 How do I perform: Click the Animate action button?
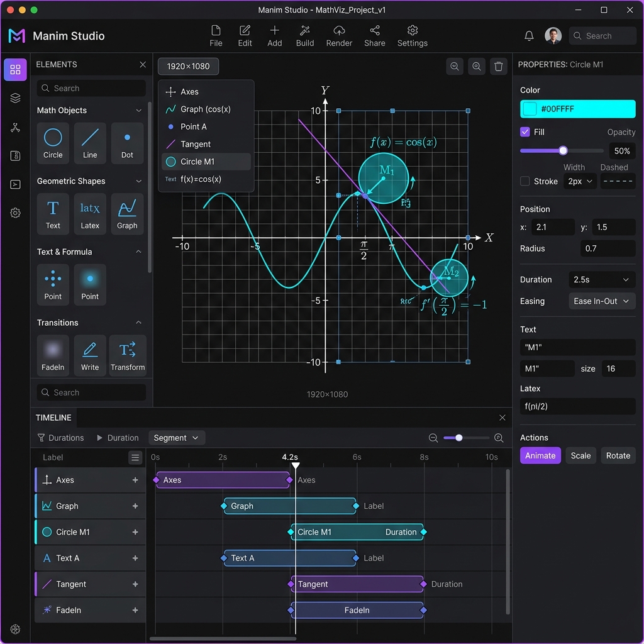[x=540, y=455]
